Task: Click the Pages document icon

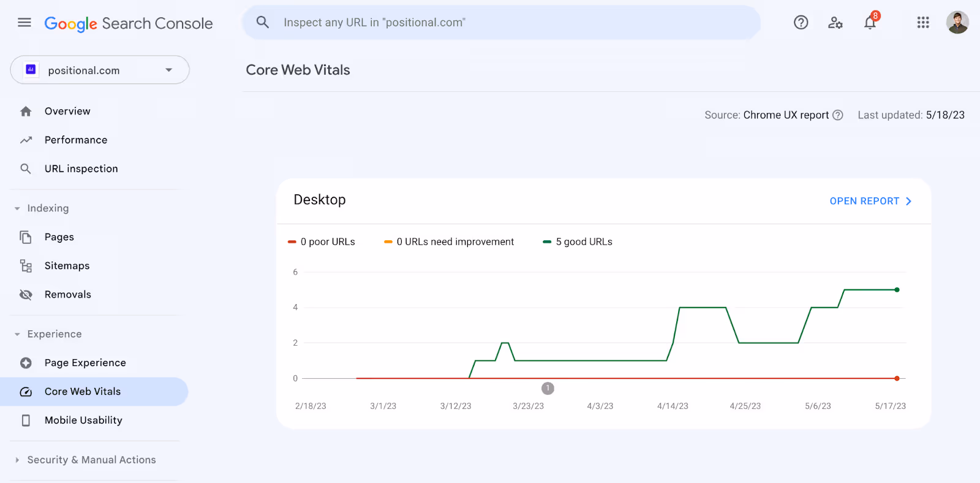Action: pyautogui.click(x=26, y=237)
